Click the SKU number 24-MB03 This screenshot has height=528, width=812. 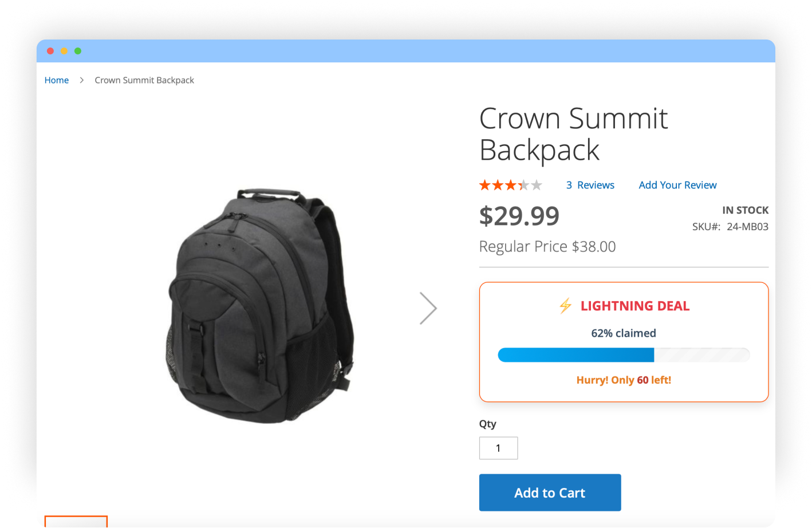coord(747,226)
